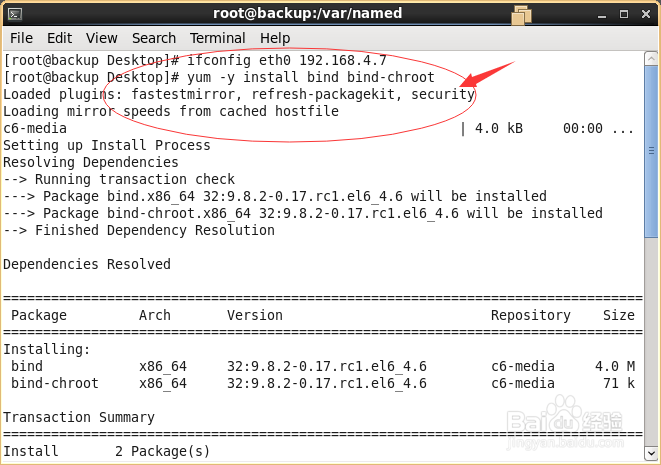Open the View menu
This screenshot has width=661, height=465.
(x=101, y=38)
